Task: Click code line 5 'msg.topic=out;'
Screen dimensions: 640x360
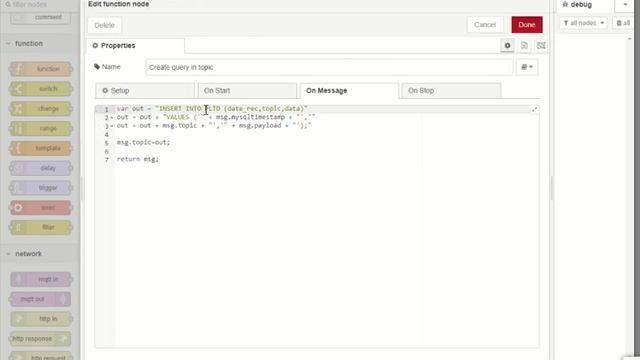Action: click(x=143, y=142)
